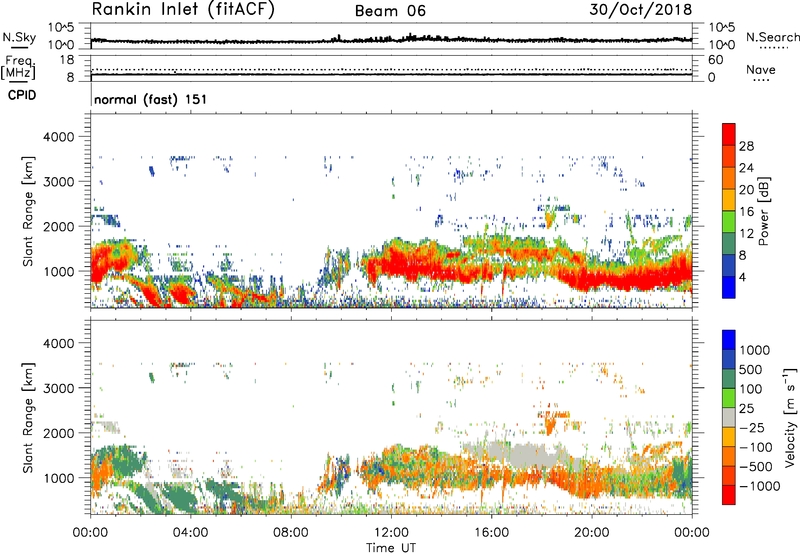Click the '-25' Velocity colorbar value

pyautogui.click(x=753, y=427)
